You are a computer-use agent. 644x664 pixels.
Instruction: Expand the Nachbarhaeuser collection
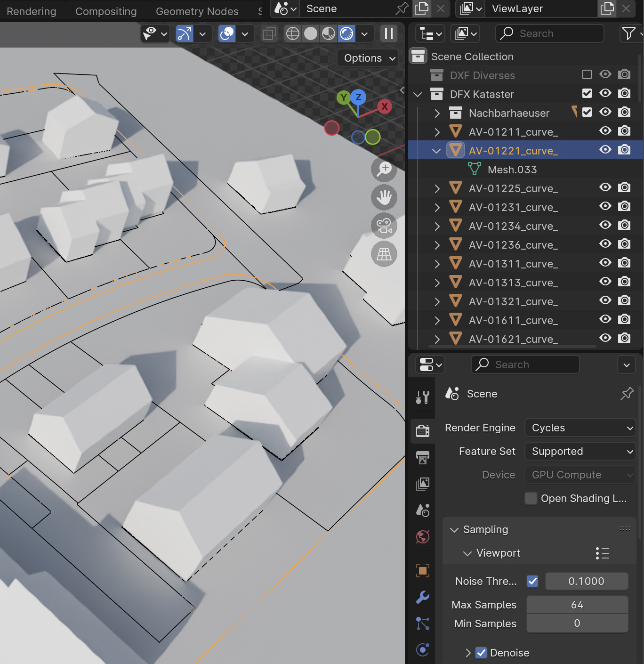437,113
